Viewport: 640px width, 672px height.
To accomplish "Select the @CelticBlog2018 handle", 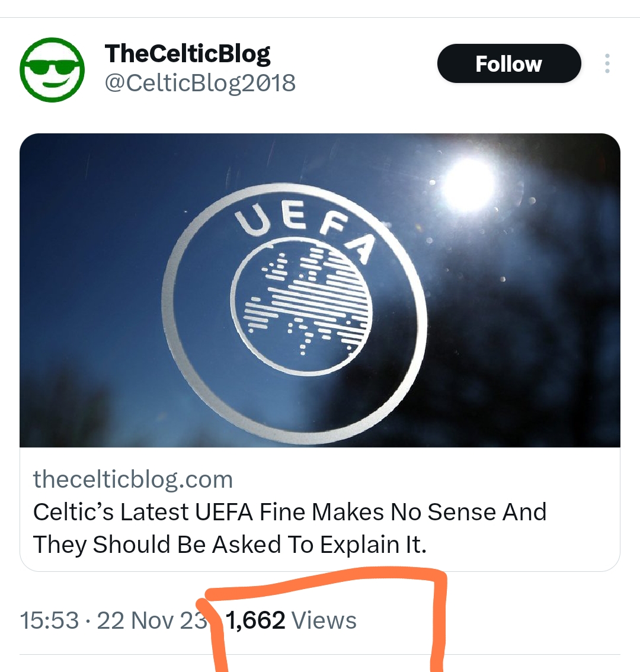I will point(200,83).
